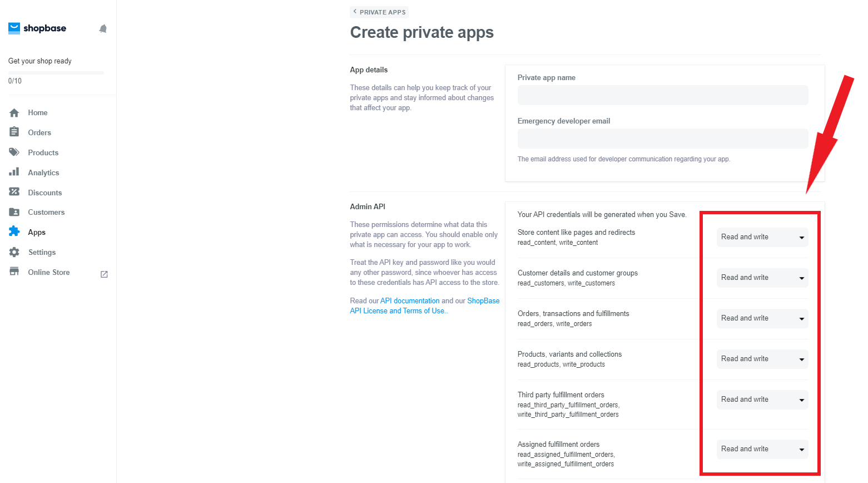Click the Emergency developer email field

click(x=663, y=139)
